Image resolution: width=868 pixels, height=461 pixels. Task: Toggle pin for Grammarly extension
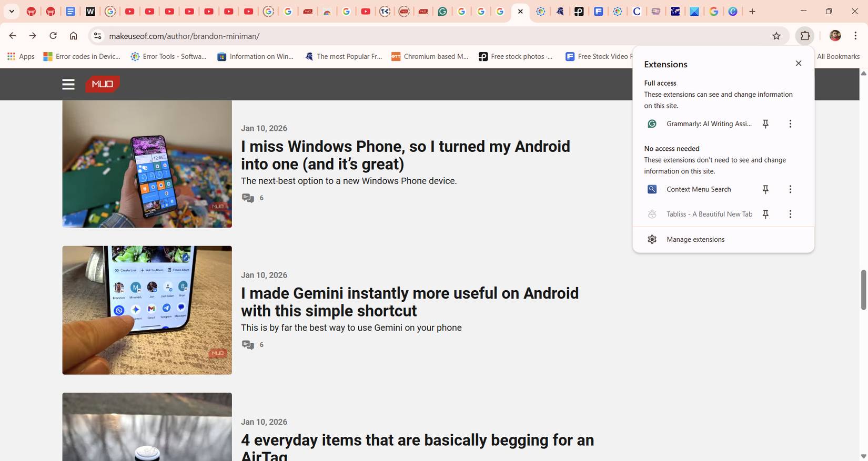[765, 124]
